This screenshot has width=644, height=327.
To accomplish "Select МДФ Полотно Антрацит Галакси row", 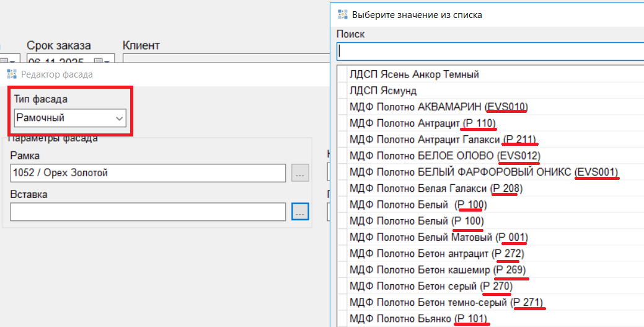I will pos(443,139).
